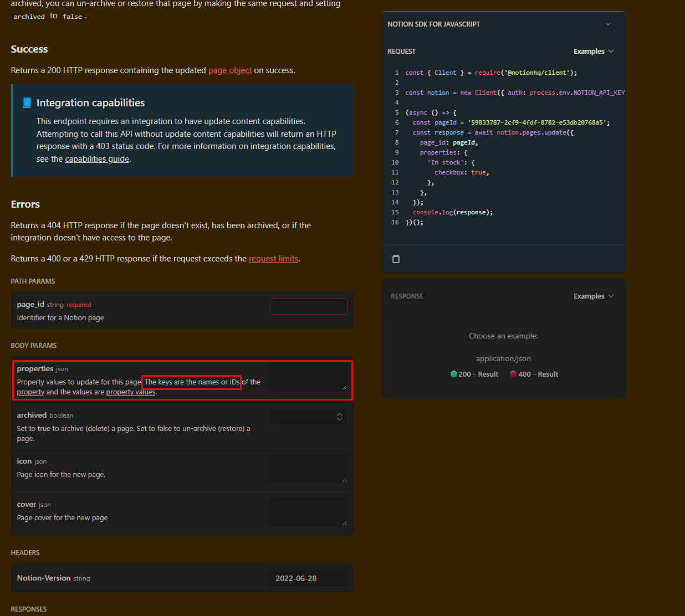Follow the "capabilities guide" link

(97, 159)
